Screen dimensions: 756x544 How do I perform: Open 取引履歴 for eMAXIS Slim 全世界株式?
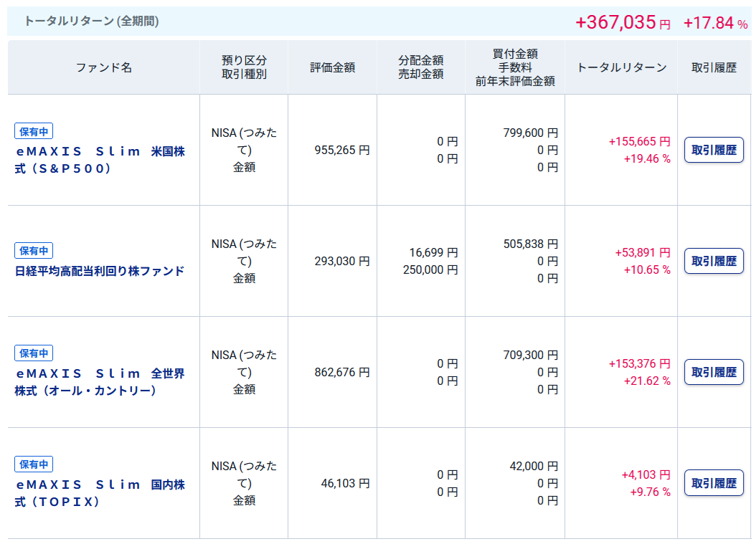pyautogui.click(x=714, y=372)
